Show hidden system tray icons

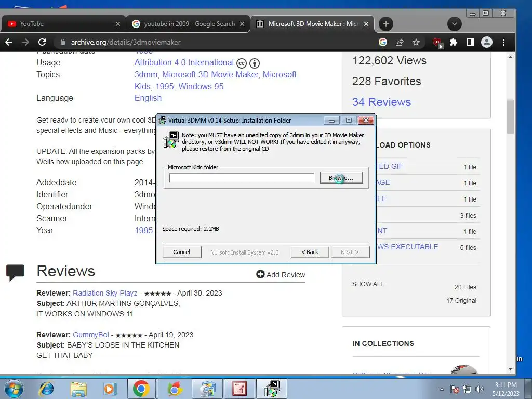click(442, 389)
